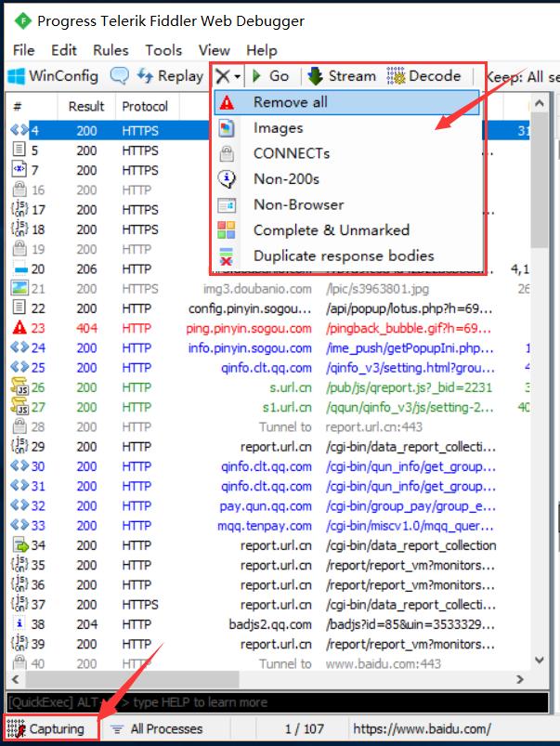Click the Non-Browser window icon
Screen dimensions: 560x746
227,205
